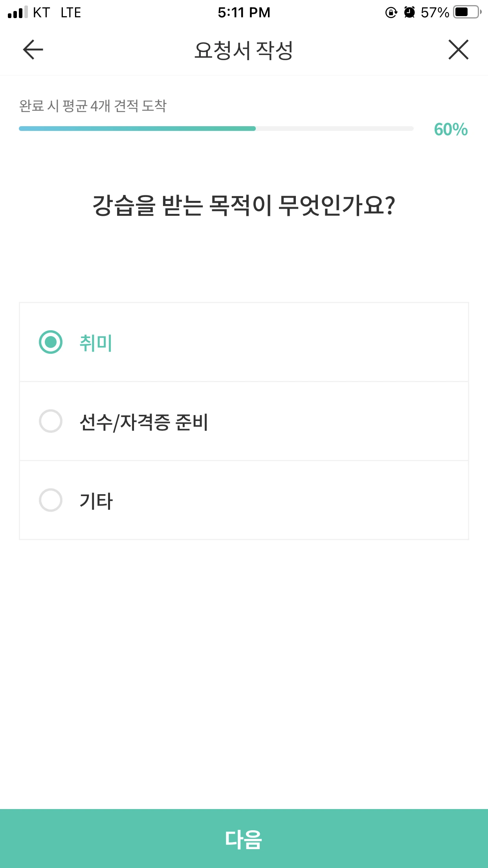The image size is (488, 868).
Task: Tap the cellular signal bars icon
Action: [18, 12]
